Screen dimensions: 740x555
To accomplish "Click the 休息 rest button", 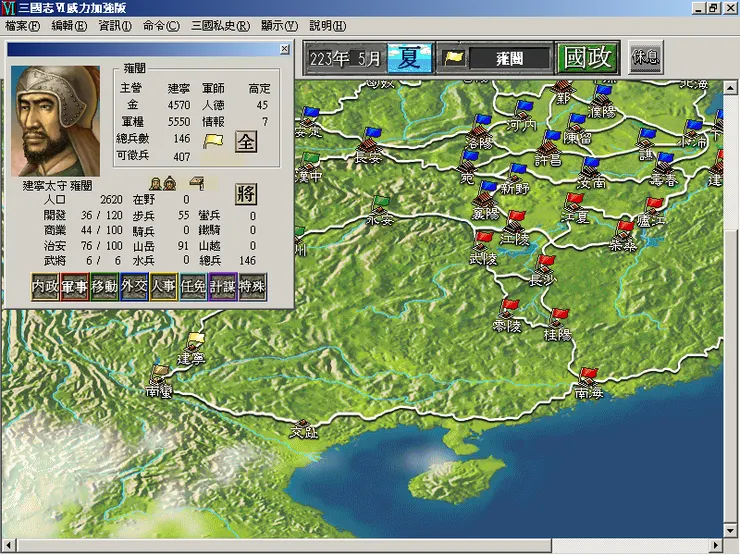I will point(646,57).
